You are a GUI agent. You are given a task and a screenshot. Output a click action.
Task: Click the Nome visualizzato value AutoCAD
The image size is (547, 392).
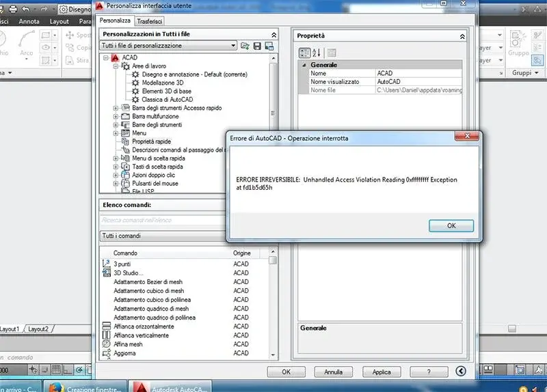click(x=418, y=82)
